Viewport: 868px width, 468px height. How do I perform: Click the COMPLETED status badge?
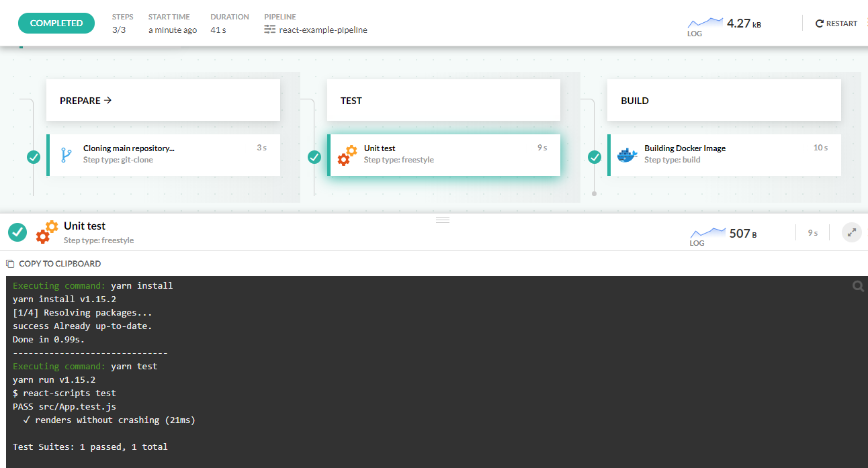point(56,23)
